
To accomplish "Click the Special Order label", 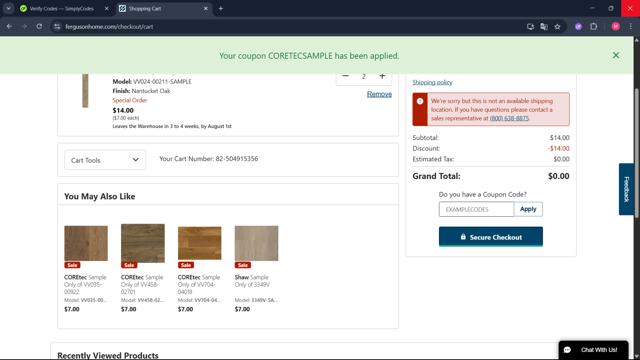I will click(130, 100).
